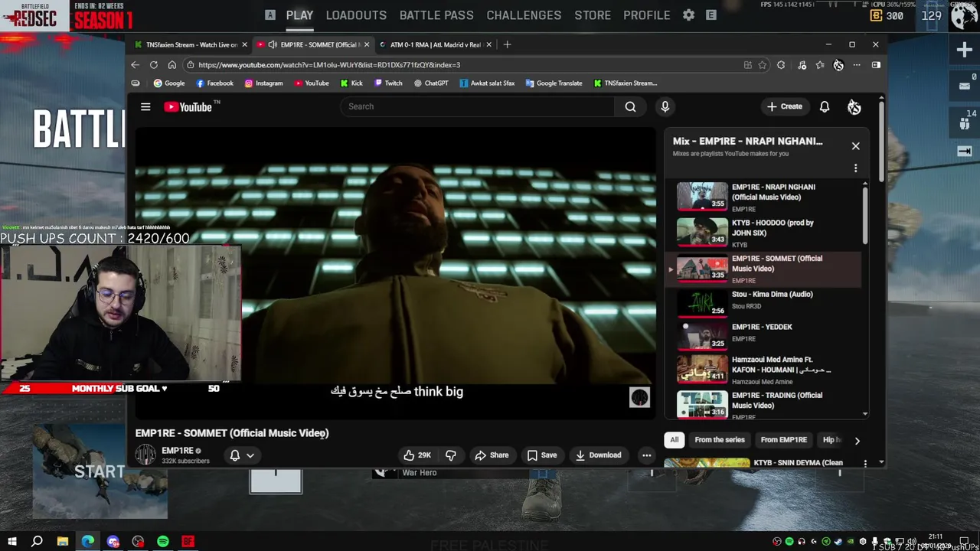Open the Mix playlist options kebab menu

[x=855, y=168]
